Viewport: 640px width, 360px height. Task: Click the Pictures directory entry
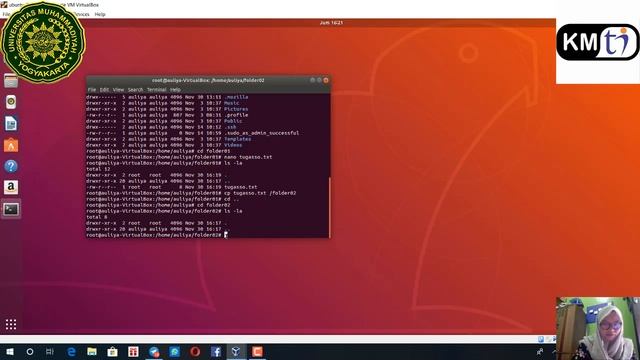[236, 109]
